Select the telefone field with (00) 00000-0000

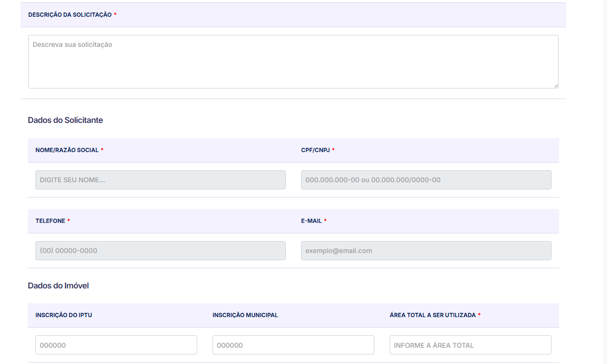click(160, 251)
